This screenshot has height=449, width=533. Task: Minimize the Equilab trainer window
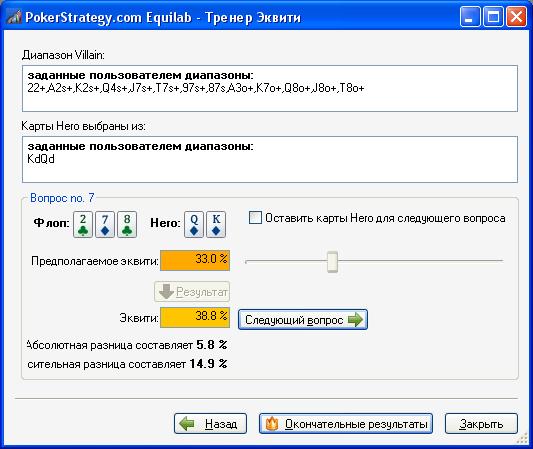(470, 17)
